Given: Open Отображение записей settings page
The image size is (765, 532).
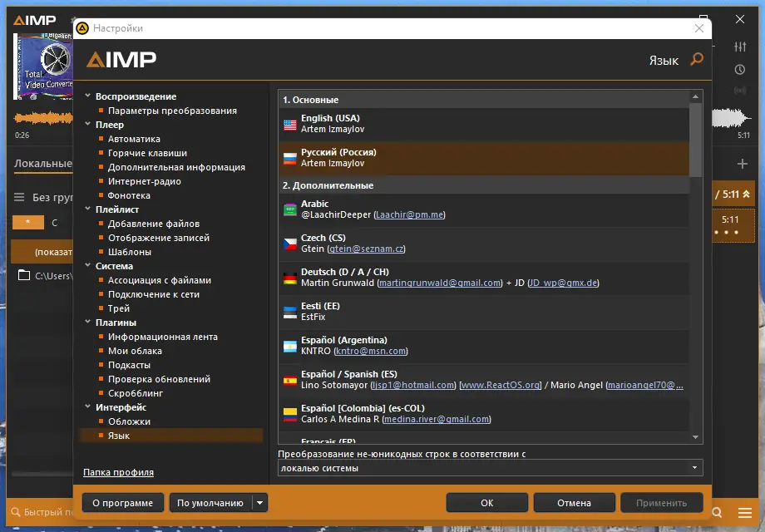Looking at the screenshot, I should (x=159, y=238).
